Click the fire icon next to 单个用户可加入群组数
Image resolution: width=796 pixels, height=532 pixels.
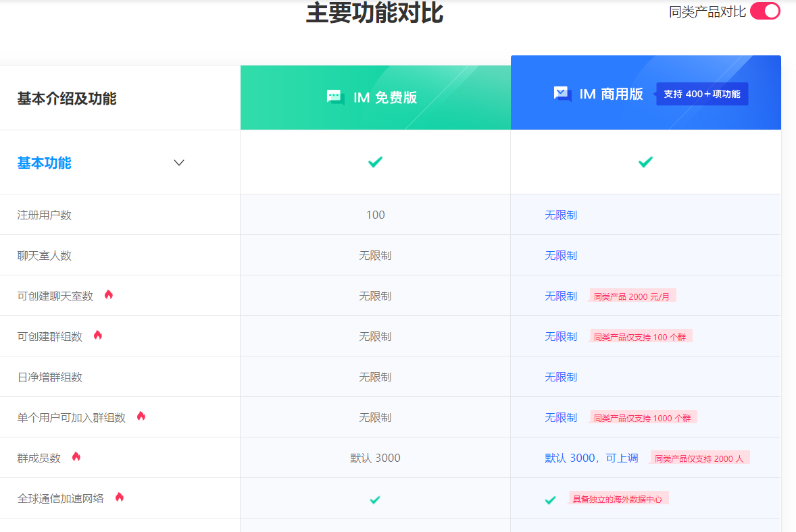141,416
